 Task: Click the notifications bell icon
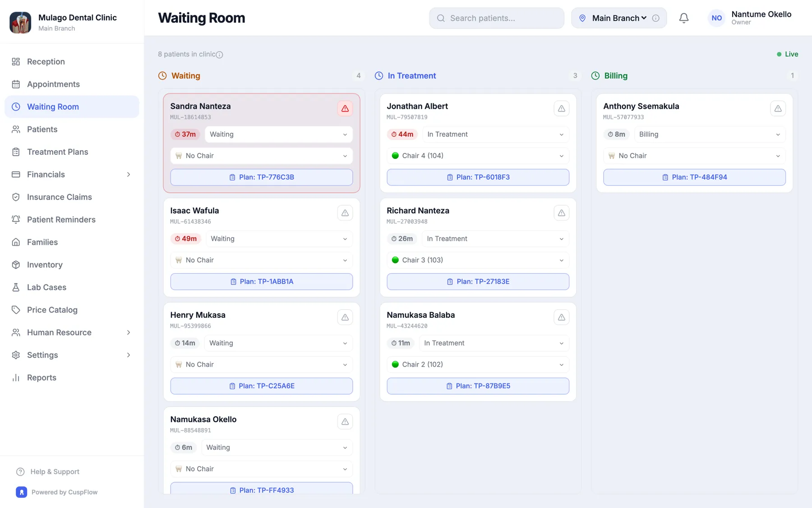coord(683,18)
